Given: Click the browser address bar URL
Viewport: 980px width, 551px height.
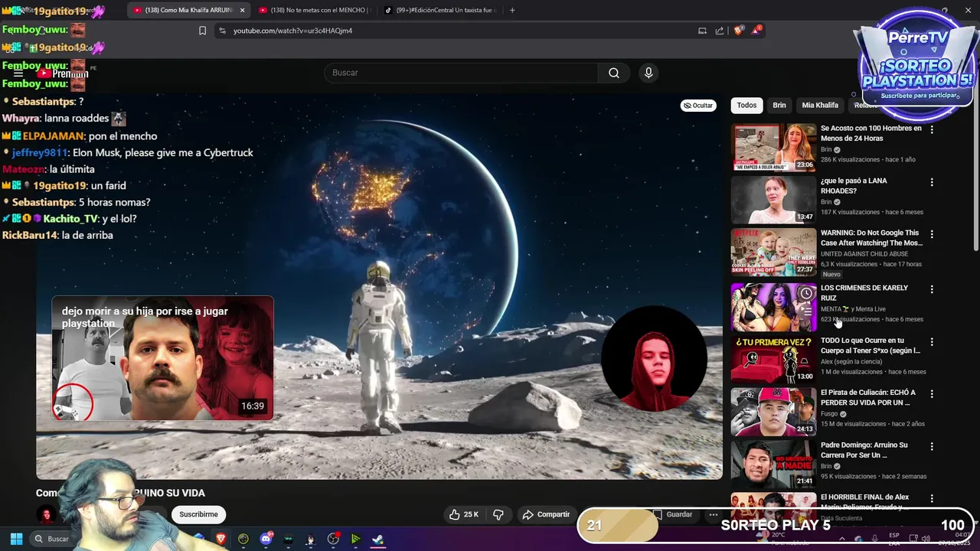Looking at the screenshot, I should [x=292, y=31].
